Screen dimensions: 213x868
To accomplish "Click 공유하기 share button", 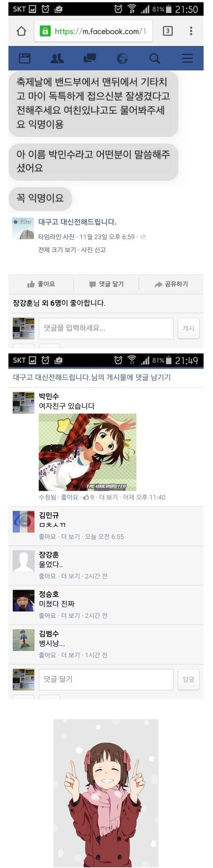I will 171,284.
